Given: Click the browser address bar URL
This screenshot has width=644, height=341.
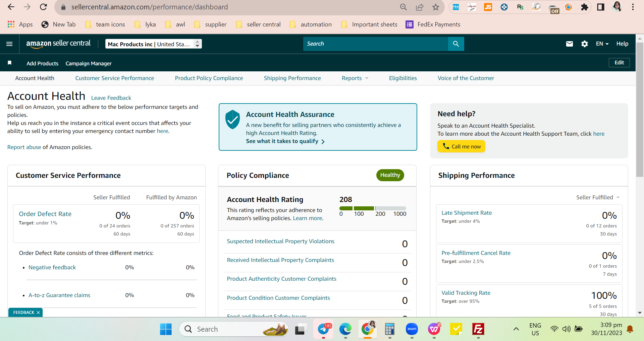Looking at the screenshot, I should click(150, 7).
